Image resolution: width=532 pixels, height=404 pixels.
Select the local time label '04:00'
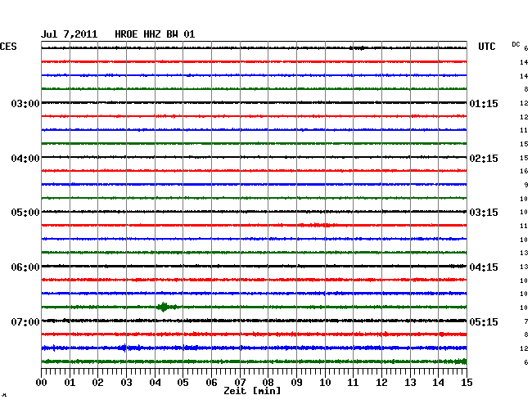[25, 159]
